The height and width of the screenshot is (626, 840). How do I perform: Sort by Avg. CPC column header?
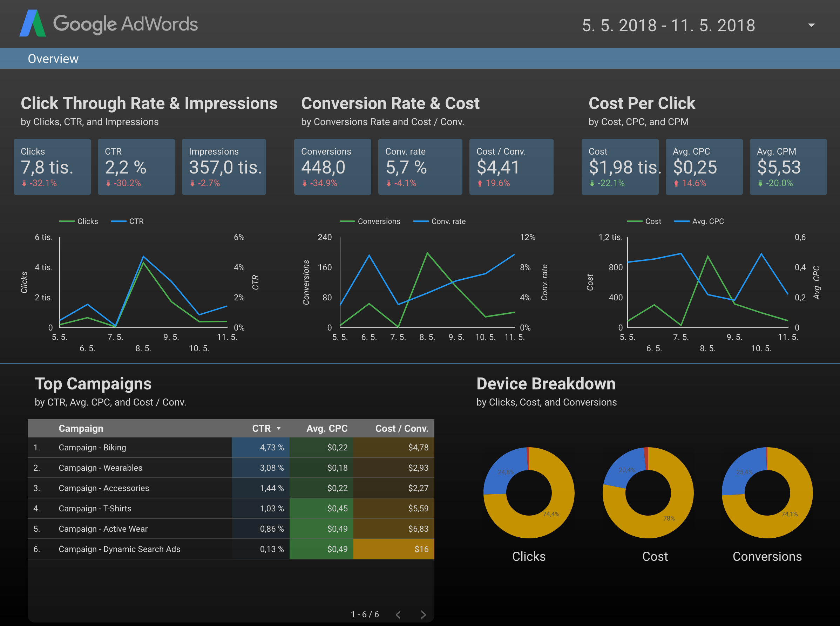click(x=326, y=428)
